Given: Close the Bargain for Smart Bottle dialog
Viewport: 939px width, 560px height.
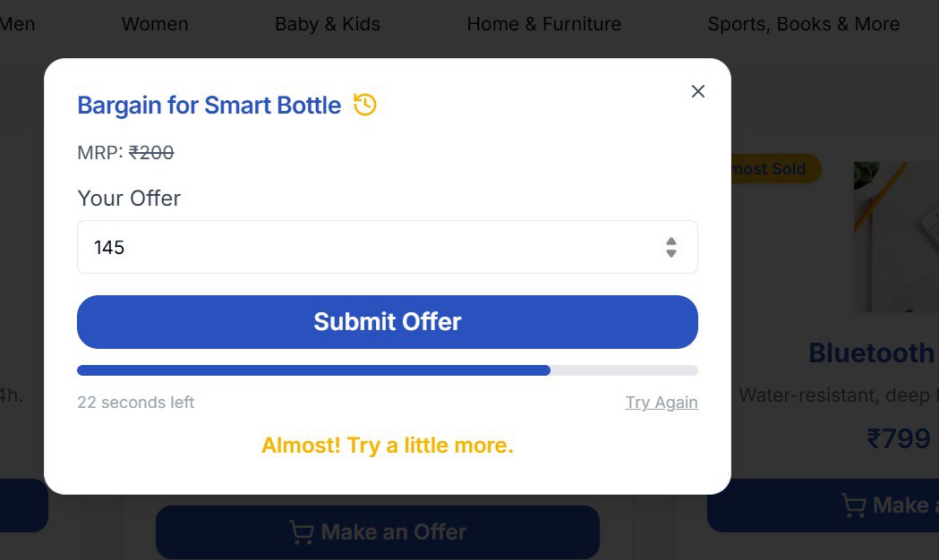Looking at the screenshot, I should (698, 91).
